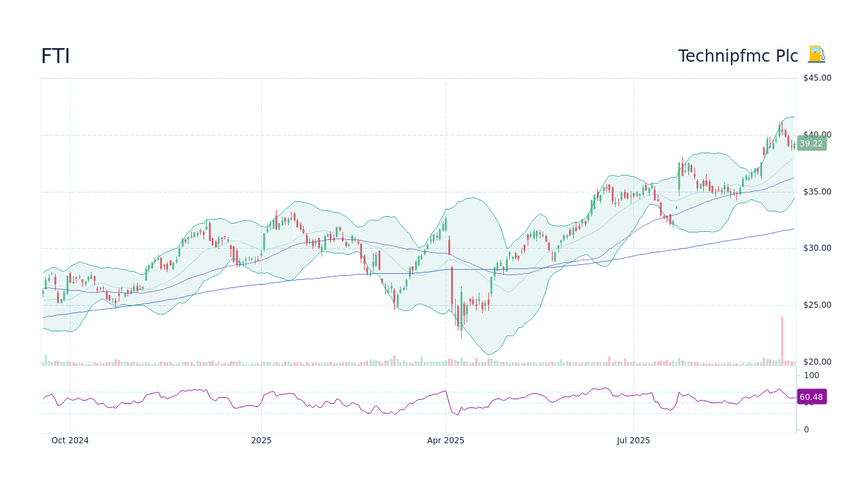Click the purple 60.48 RSI value badge
Image resolution: width=868 pixels, height=488 pixels.
pos(811,396)
